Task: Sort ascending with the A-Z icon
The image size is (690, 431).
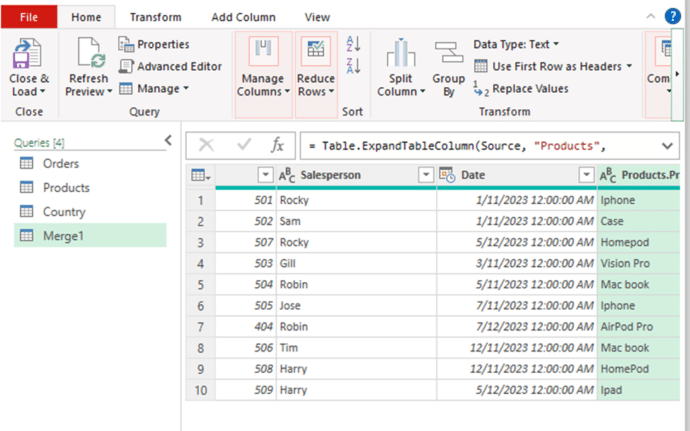Action: (353, 43)
